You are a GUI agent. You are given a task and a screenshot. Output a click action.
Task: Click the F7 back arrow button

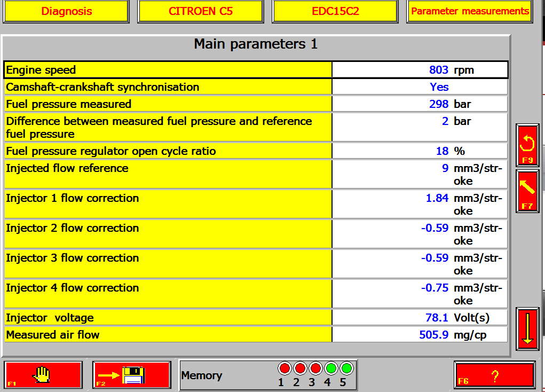(x=527, y=191)
